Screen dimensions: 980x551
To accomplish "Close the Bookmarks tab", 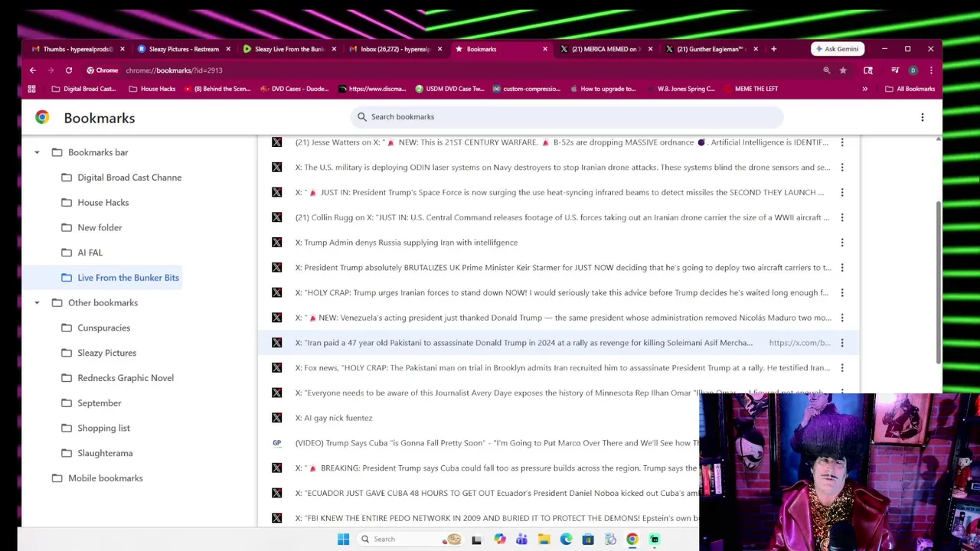I will [x=545, y=49].
